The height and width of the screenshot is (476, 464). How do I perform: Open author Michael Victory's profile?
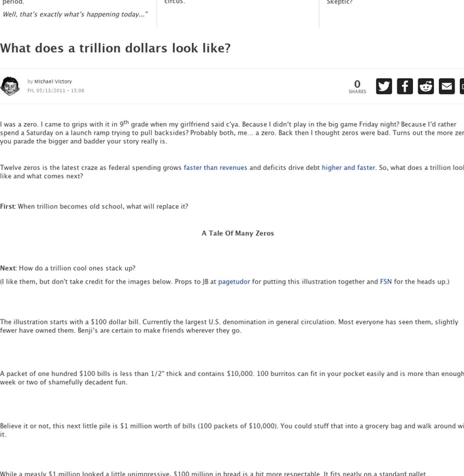[53, 82]
